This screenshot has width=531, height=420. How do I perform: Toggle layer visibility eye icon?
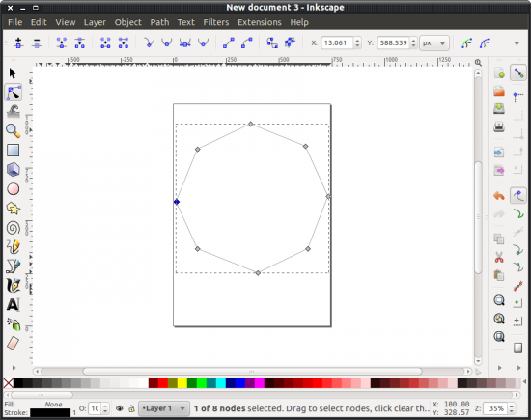119,408
